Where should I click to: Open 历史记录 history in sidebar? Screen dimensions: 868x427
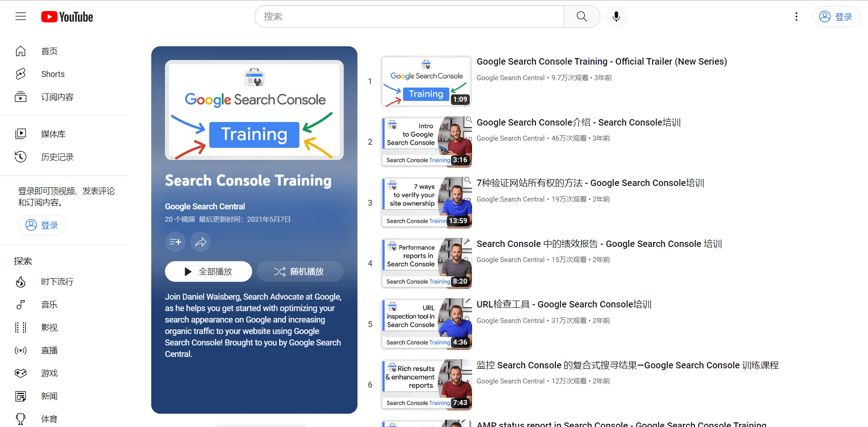pyautogui.click(x=64, y=157)
